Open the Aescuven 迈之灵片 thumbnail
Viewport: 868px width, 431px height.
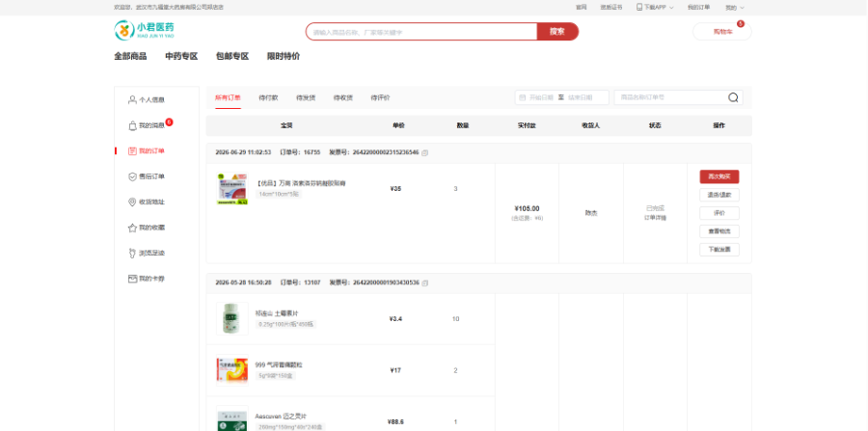tap(231, 418)
